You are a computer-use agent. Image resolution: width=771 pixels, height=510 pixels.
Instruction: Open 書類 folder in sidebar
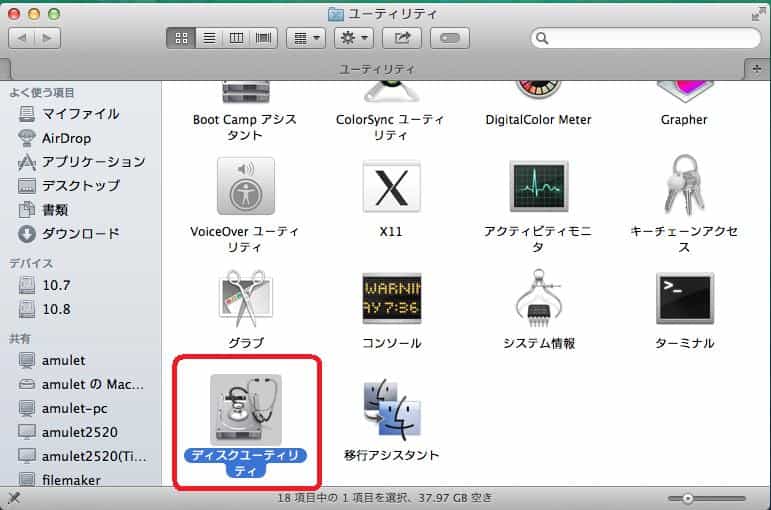click(x=43, y=210)
